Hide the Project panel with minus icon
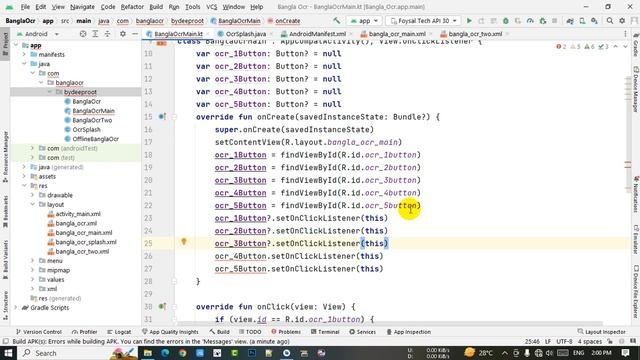 135,34
